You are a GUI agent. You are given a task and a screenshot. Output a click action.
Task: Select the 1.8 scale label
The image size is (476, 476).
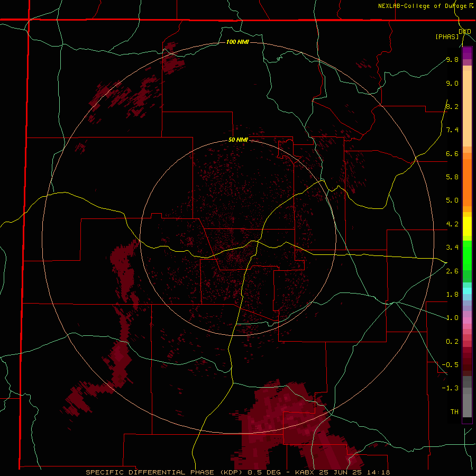452,295
